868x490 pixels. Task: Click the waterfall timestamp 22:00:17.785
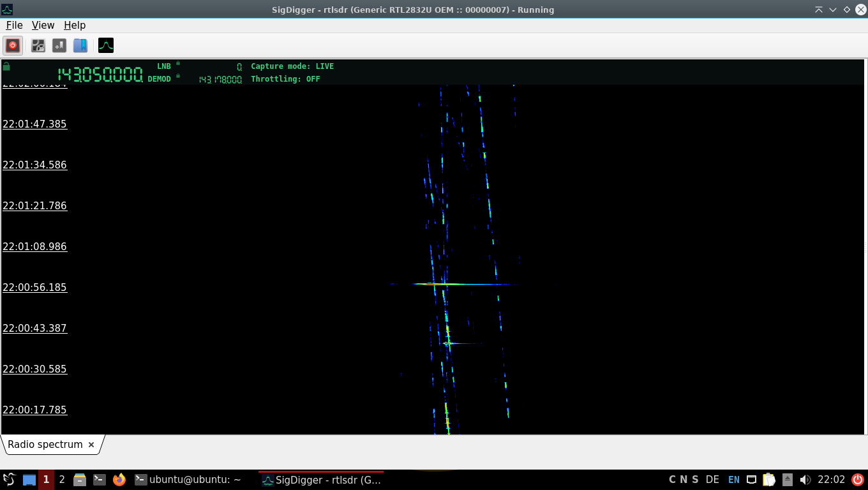[x=34, y=410]
